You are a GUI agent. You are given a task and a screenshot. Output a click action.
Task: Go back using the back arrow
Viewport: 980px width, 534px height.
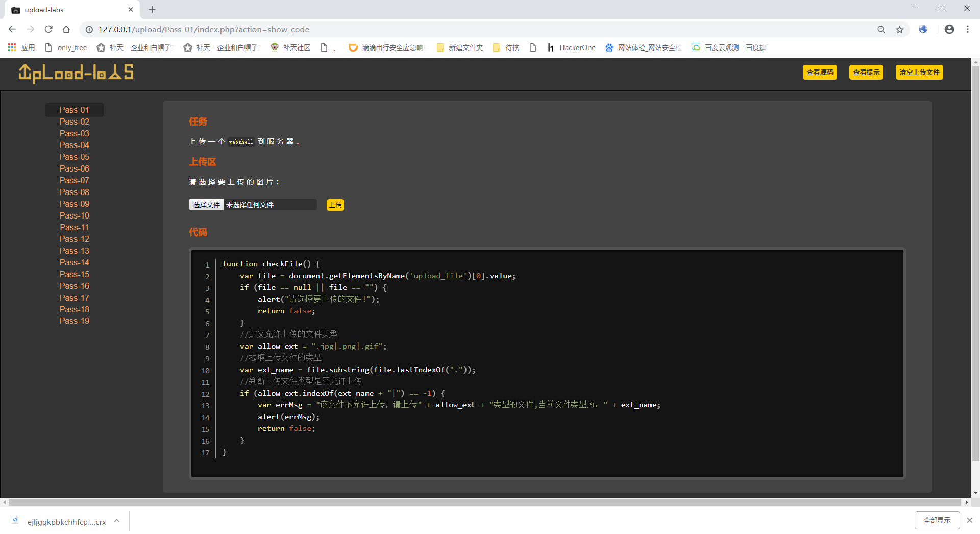pos(12,29)
